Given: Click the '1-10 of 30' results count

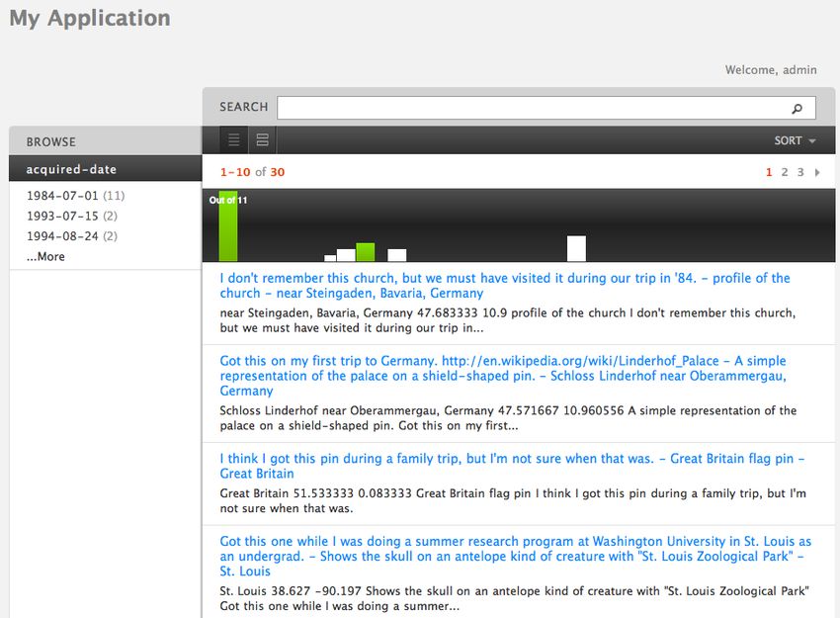Looking at the screenshot, I should (x=252, y=172).
